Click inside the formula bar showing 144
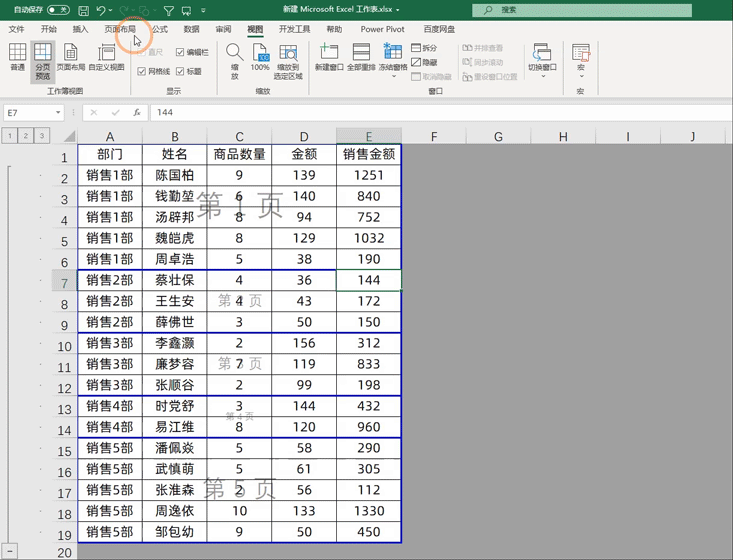This screenshot has height=560, width=733. point(439,113)
